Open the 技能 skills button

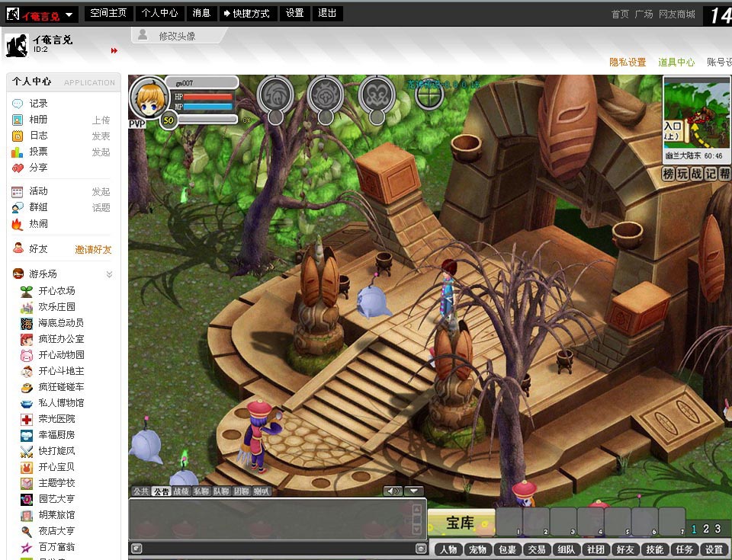click(x=654, y=549)
